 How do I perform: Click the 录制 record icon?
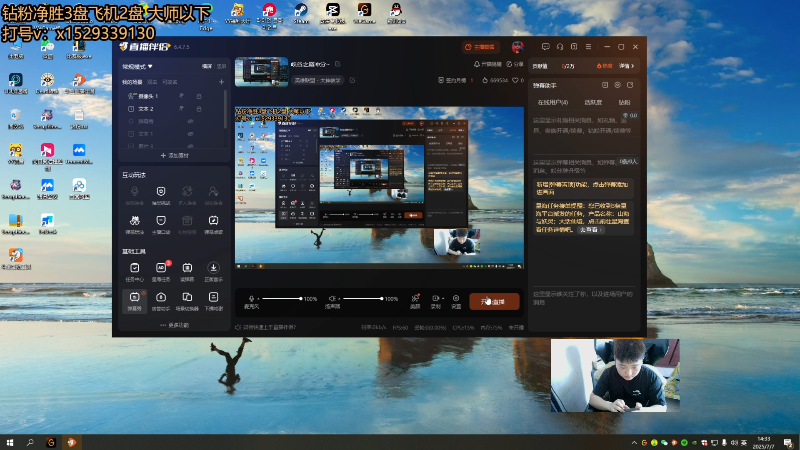pos(435,298)
